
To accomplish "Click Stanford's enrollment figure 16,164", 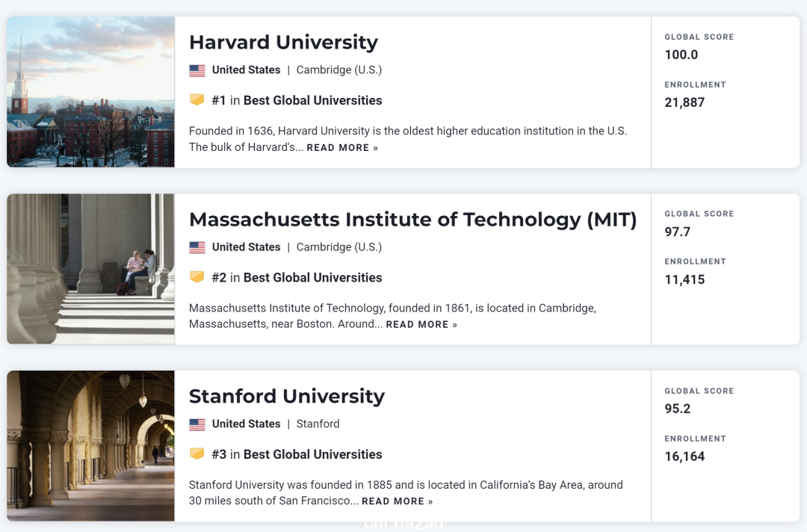I will click(684, 457).
